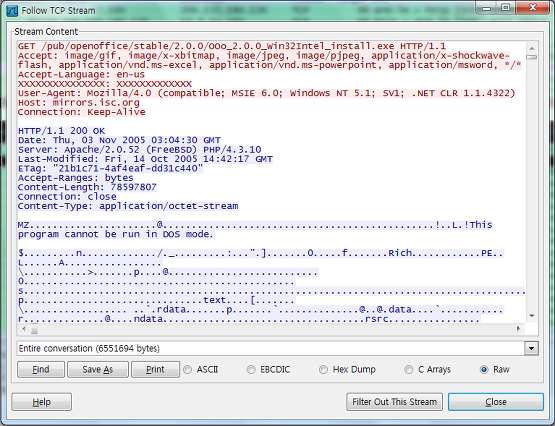The width and height of the screenshot is (555, 426).
Task: Click the Connection: close line
Action: [67, 197]
